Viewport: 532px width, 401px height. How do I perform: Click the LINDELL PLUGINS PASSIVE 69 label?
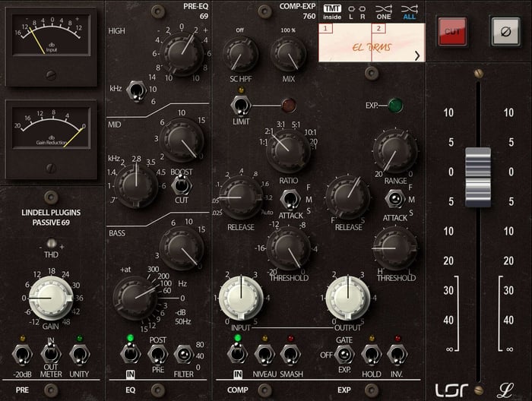(51, 218)
